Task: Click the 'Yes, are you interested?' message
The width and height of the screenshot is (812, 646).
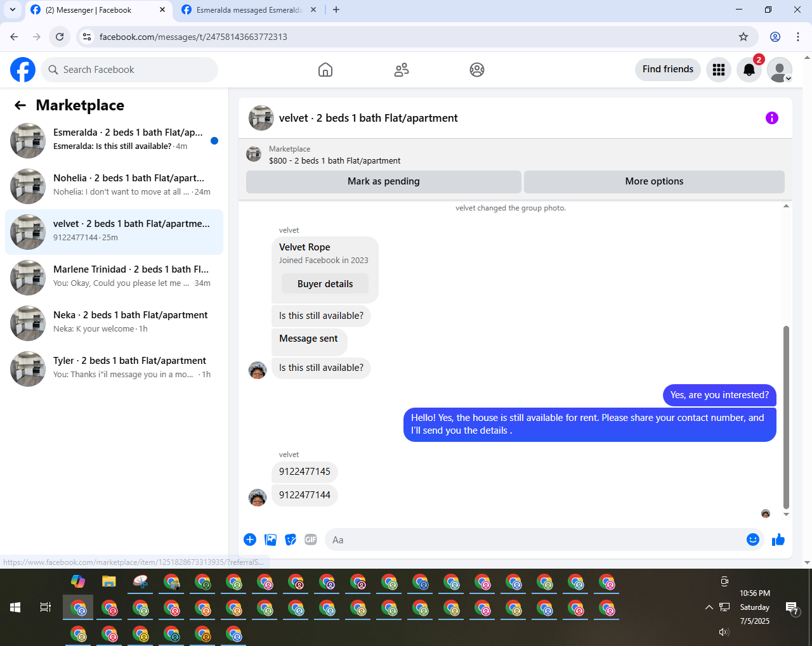Action: tap(719, 395)
